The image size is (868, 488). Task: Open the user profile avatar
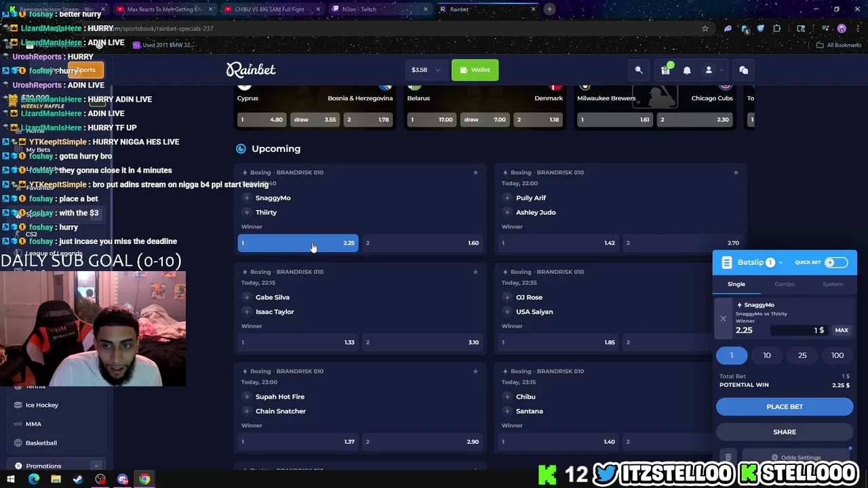(x=709, y=70)
